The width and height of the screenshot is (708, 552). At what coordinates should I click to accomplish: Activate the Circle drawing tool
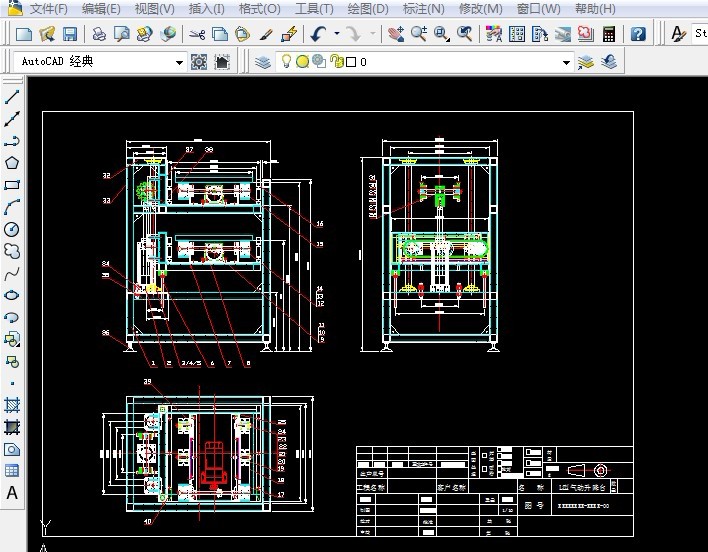coord(12,229)
